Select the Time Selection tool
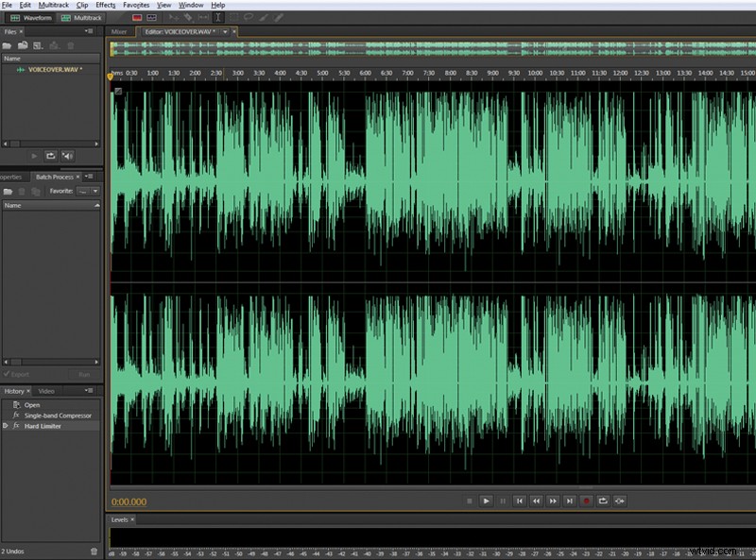 pos(218,17)
